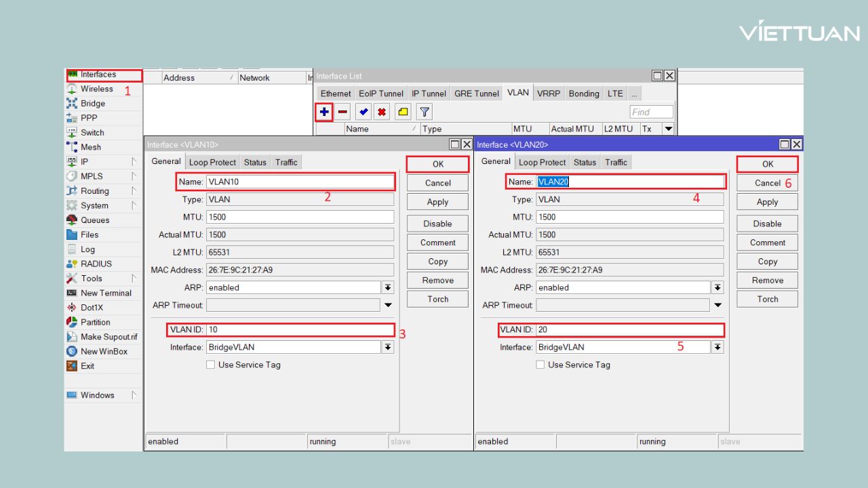The height and width of the screenshot is (488, 868).
Task: Open Loop Protect tab in VLAN20 window
Action: (x=542, y=163)
